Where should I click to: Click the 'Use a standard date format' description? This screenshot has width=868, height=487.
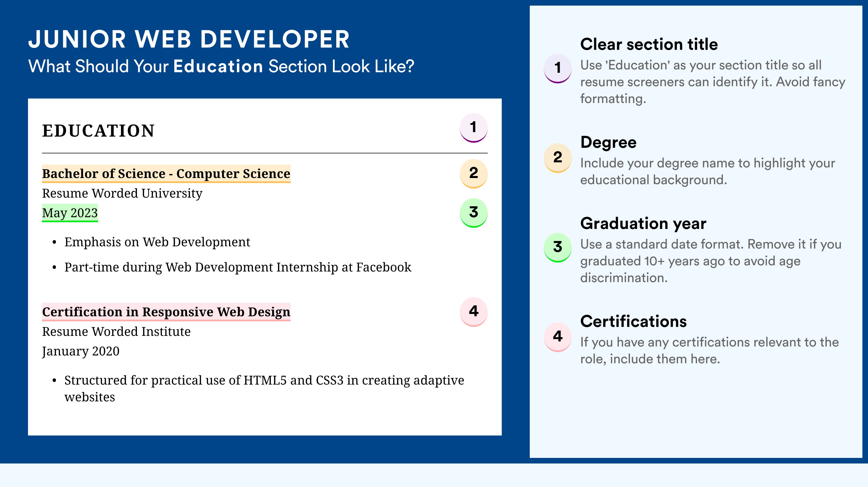[x=711, y=261]
